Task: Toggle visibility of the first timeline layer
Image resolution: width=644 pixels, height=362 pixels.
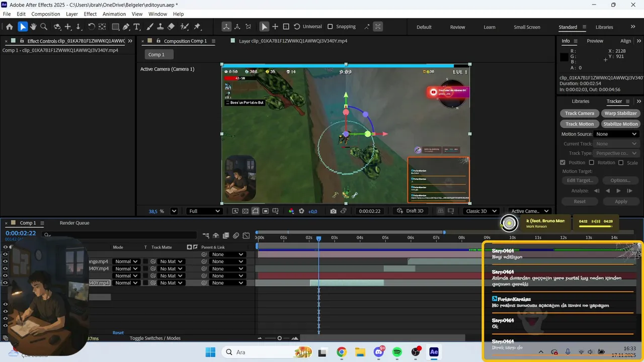Action: 6,254
